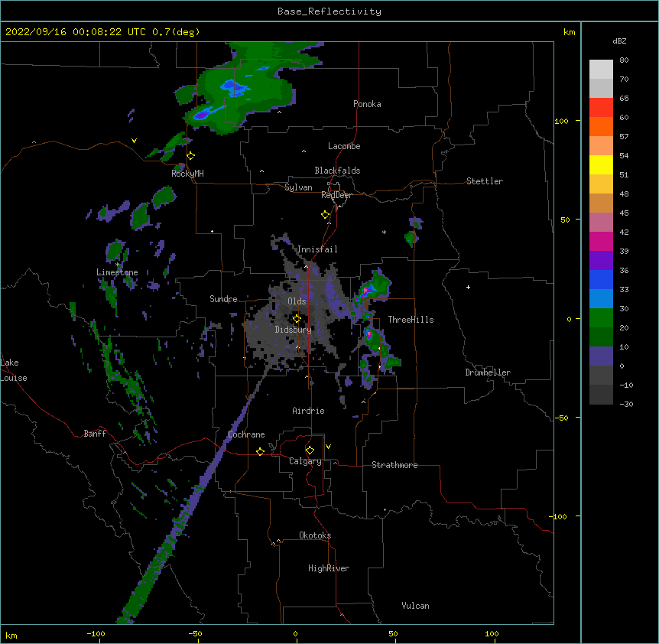659x644 pixels.
Task: Click the yellow radar site marker near Didsbury
Action: tap(297, 318)
